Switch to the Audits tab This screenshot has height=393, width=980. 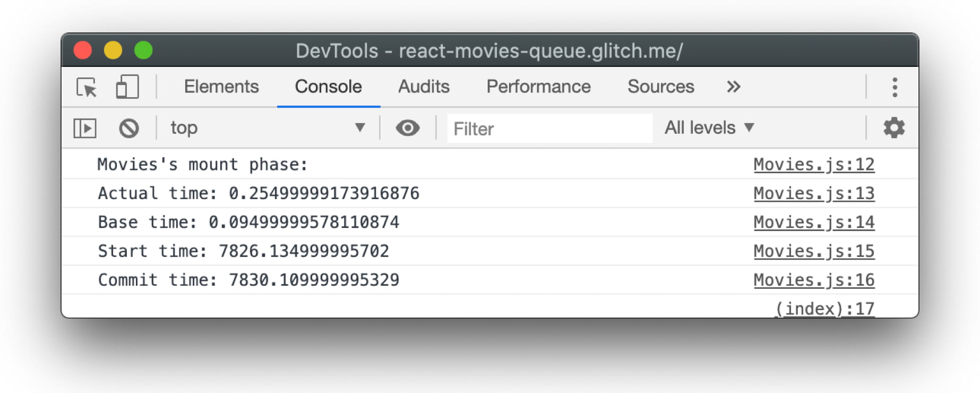coord(424,87)
